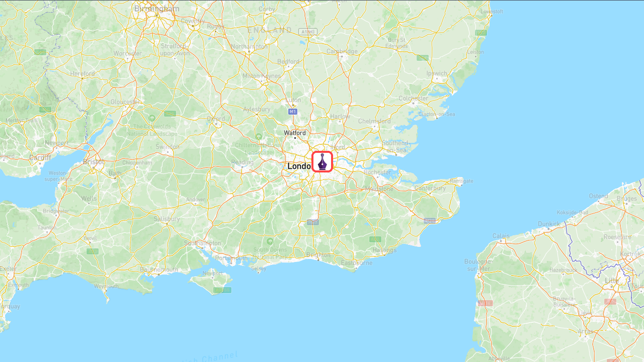Click the Southampton place label

pos(203,243)
